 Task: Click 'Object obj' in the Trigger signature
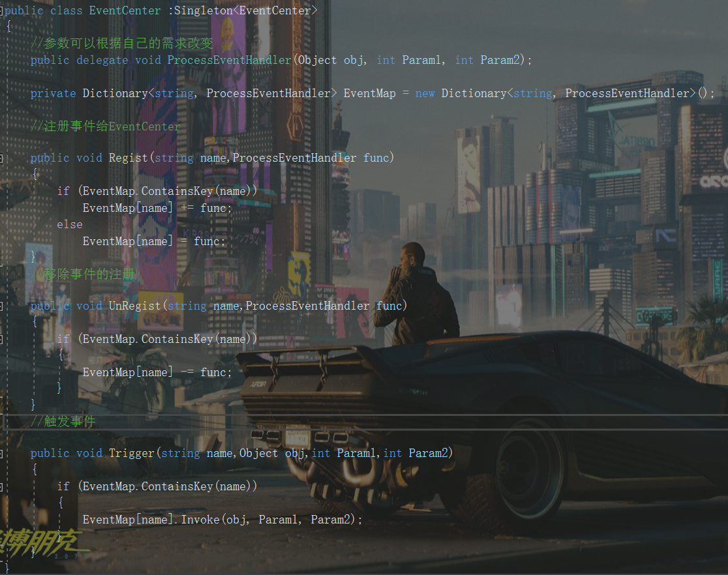click(272, 453)
